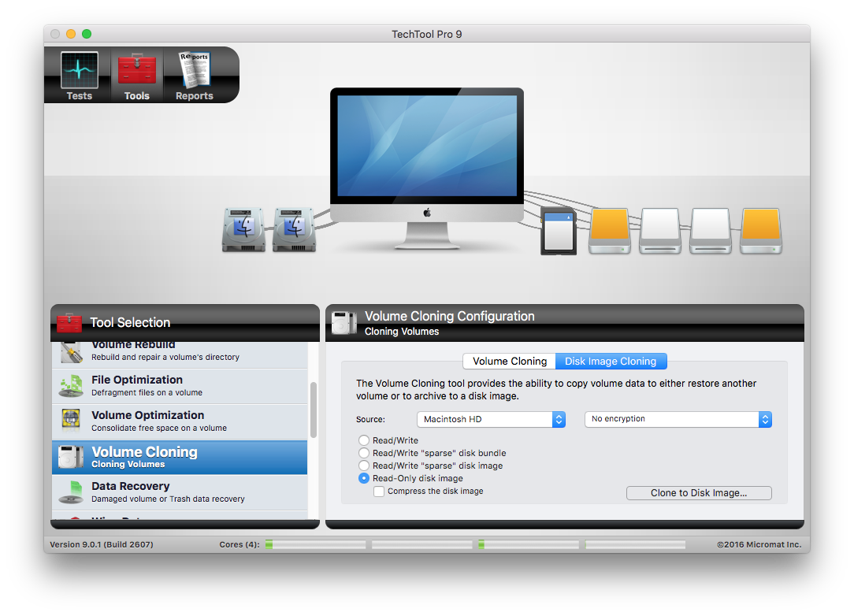Click the Volume Optimization tool icon

72,421
